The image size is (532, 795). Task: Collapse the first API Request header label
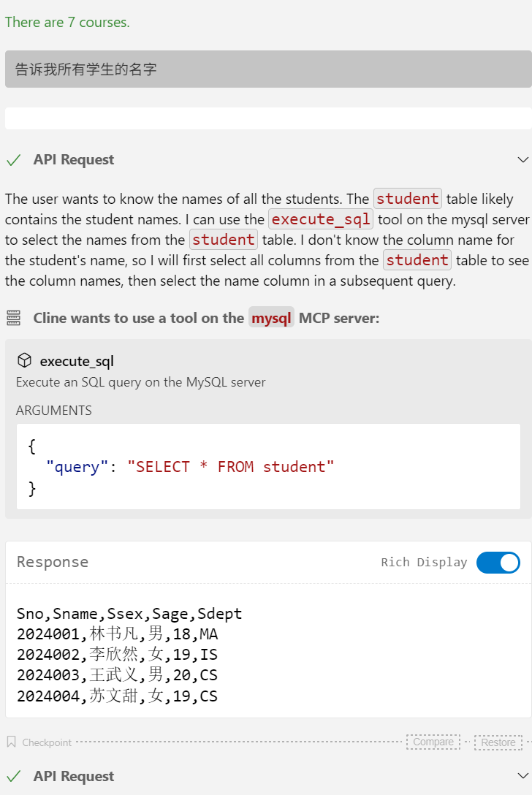[74, 160]
